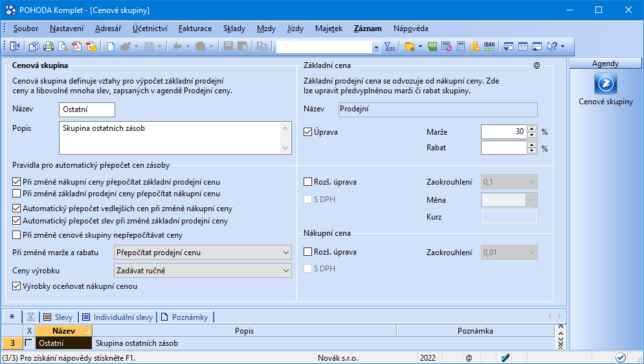Open the Nastavení menu
The height and width of the screenshot is (364, 644).
[67, 28]
